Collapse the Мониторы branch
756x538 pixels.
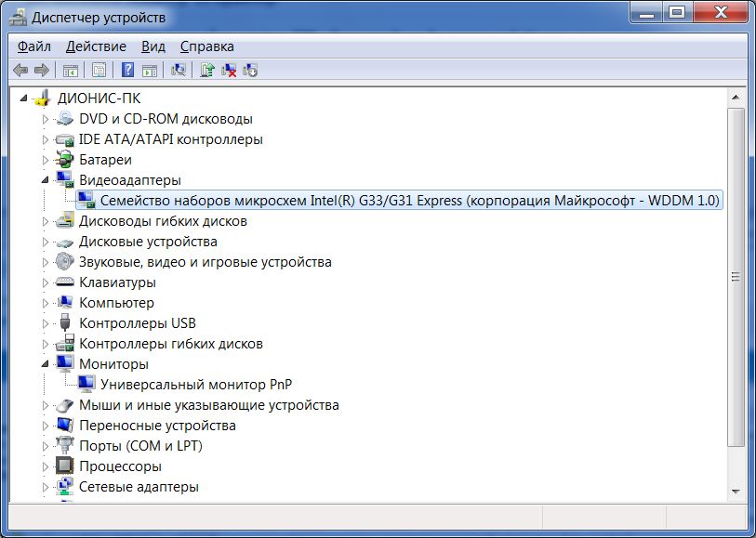click(x=46, y=364)
